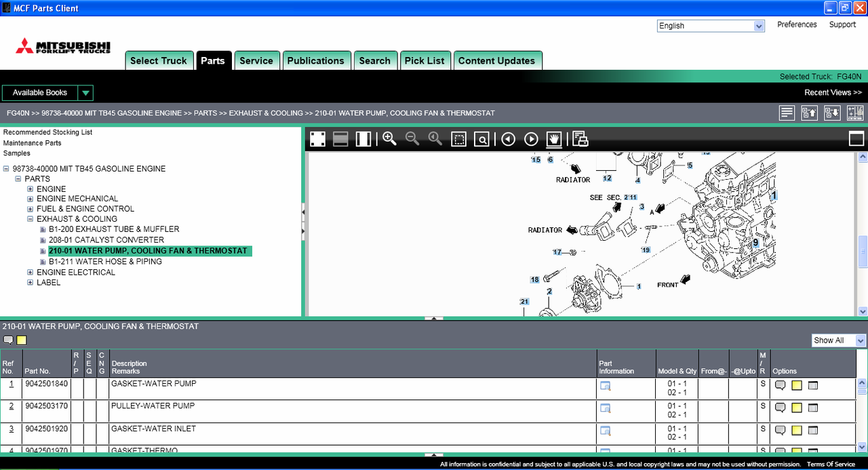Open the Search tab
The height and width of the screenshot is (470, 868).
click(x=375, y=60)
